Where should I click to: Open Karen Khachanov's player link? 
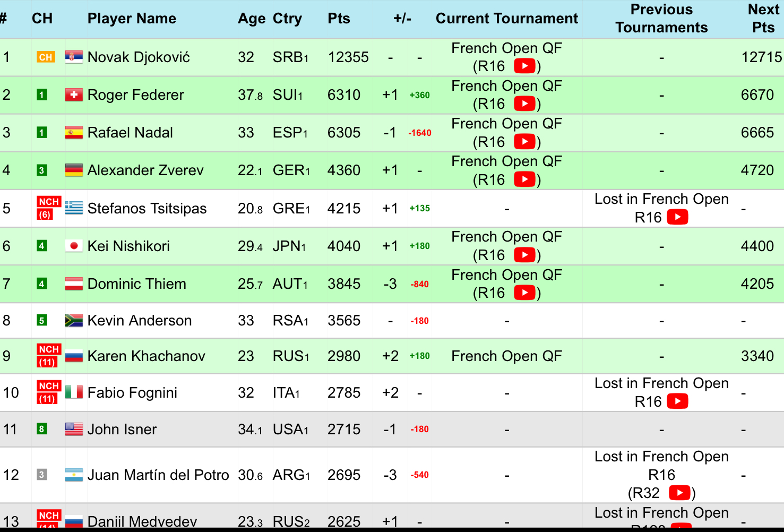click(146, 356)
